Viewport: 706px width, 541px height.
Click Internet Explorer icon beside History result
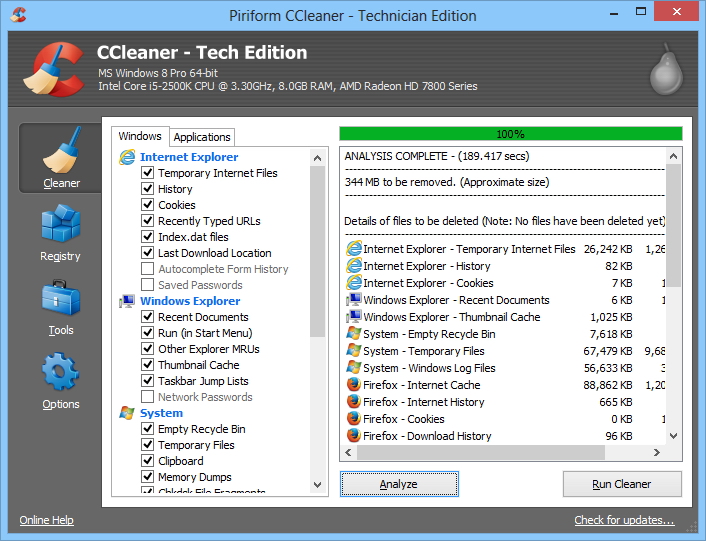[x=353, y=266]
